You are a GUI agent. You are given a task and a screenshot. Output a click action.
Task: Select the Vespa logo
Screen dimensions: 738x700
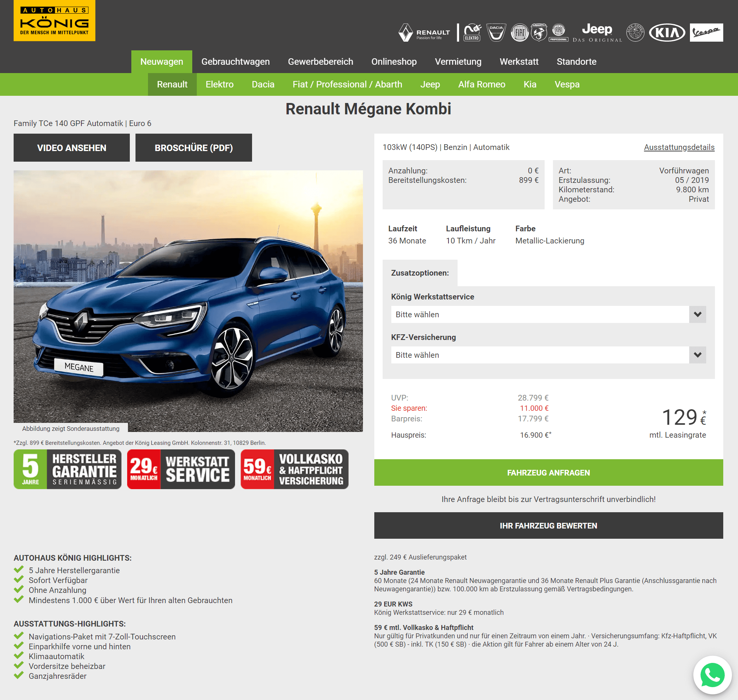tap(706, 33)
